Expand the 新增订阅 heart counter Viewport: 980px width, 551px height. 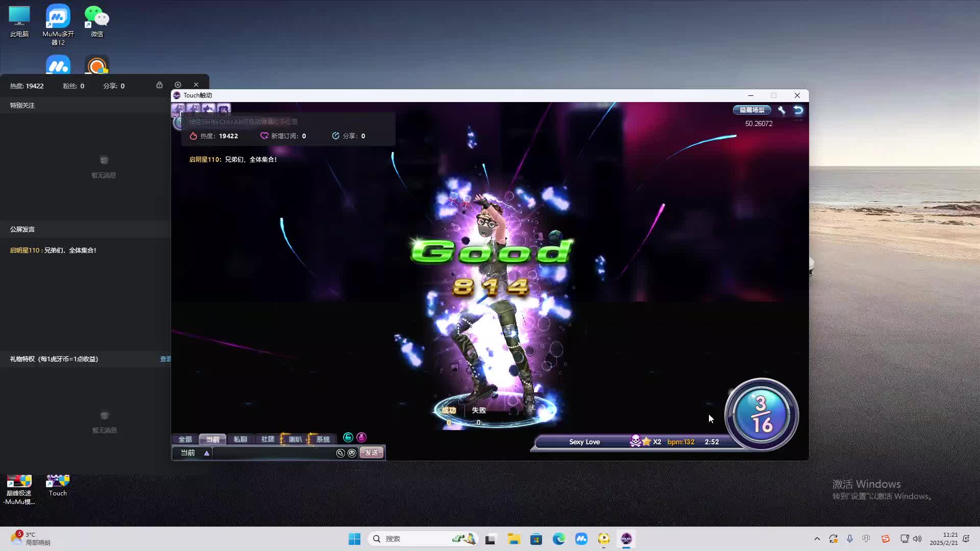pyautogui.click(x=264, y=136)
